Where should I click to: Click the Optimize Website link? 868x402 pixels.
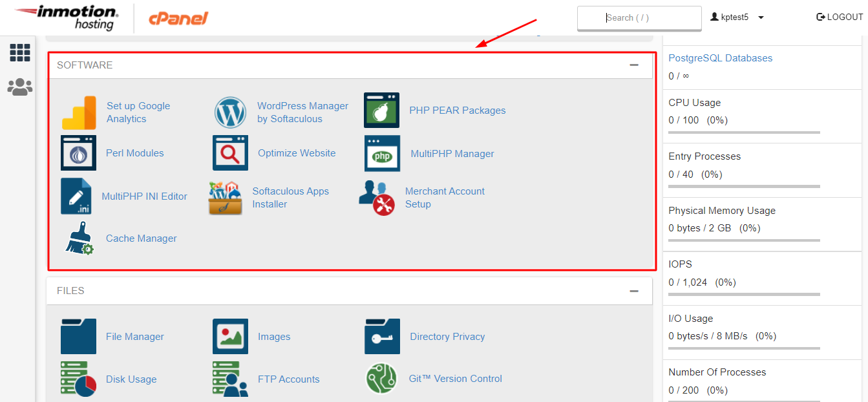click(x=297, y=153)
